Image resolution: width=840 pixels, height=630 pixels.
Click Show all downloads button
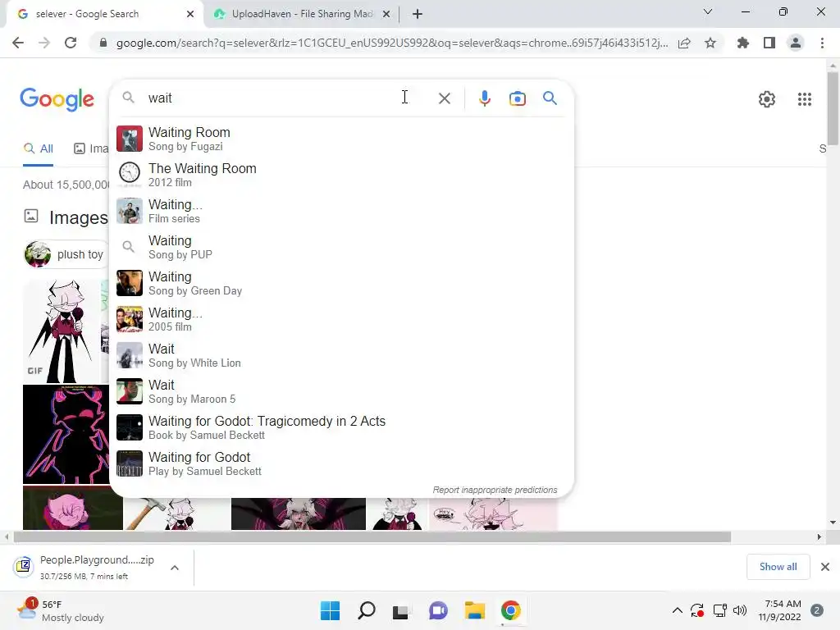[x=778, y=567]
